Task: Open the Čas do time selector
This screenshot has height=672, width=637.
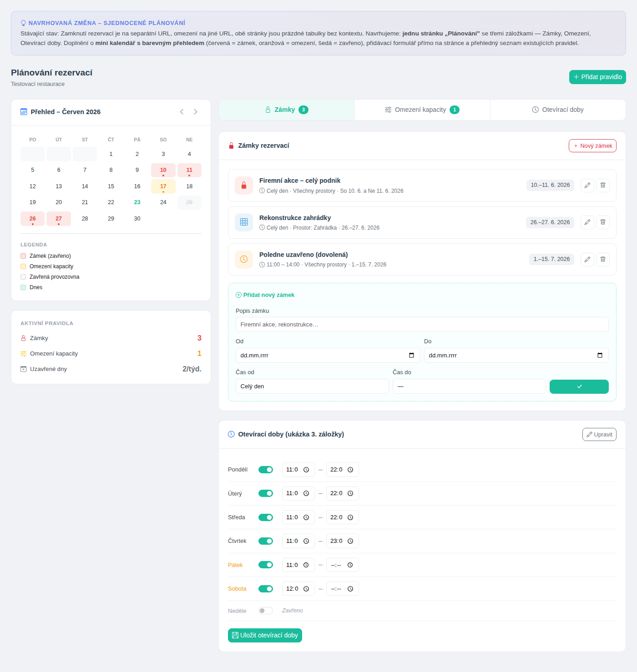Action: click(x=469, y=386)
